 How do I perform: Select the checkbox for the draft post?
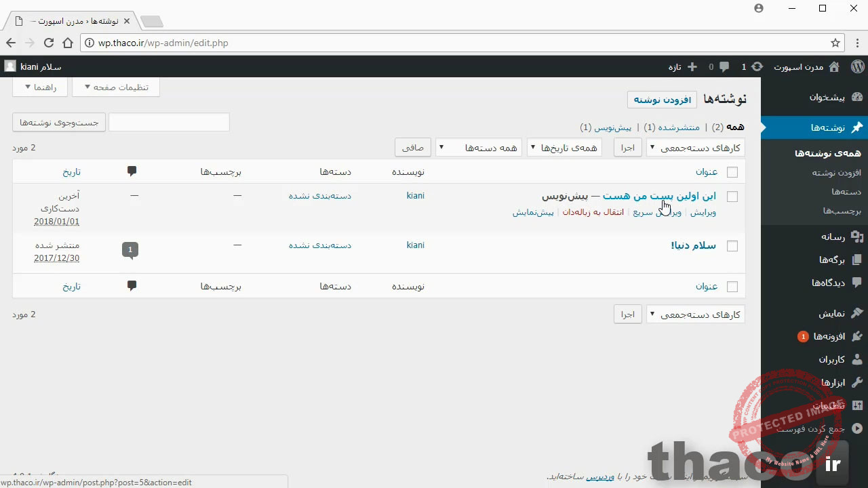(x=732, y=196)
